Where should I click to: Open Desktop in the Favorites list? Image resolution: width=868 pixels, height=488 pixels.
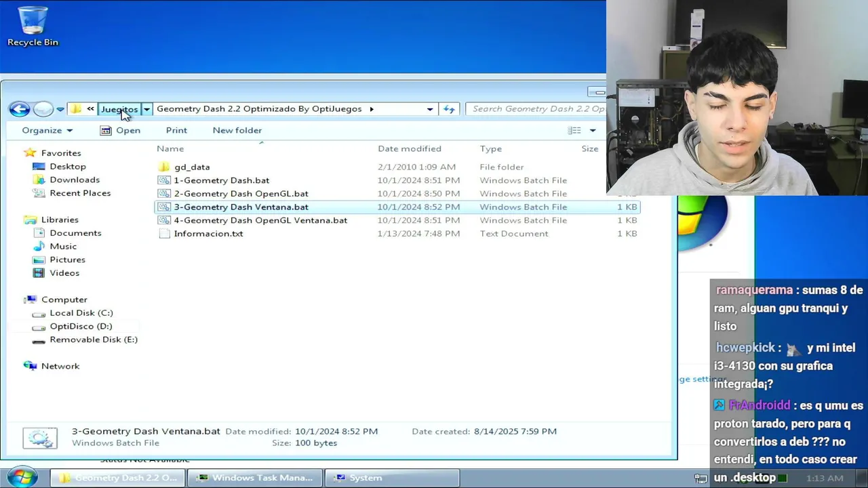67,166
